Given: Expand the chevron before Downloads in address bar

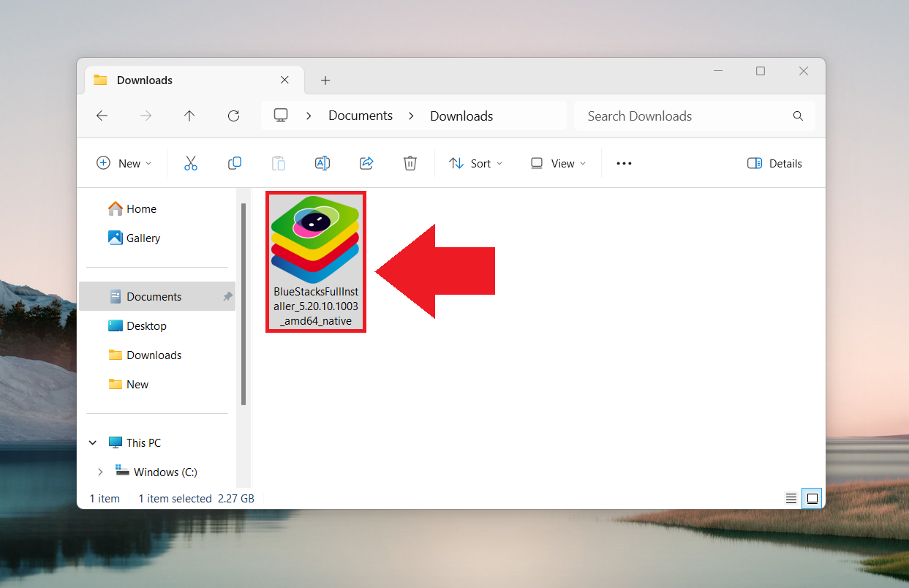Looking at the screenshot, I should [412, 116].
